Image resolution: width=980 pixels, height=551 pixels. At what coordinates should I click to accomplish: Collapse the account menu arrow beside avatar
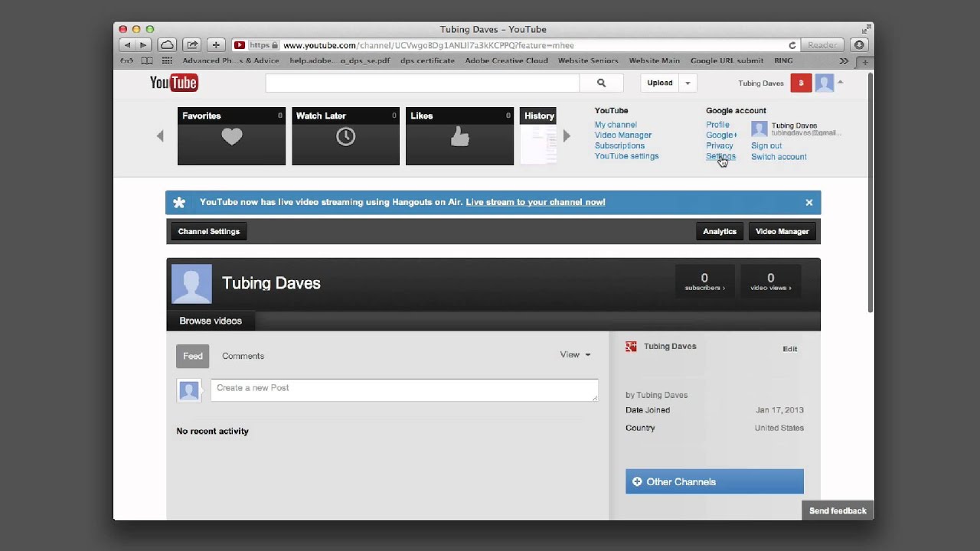[840, 82]
